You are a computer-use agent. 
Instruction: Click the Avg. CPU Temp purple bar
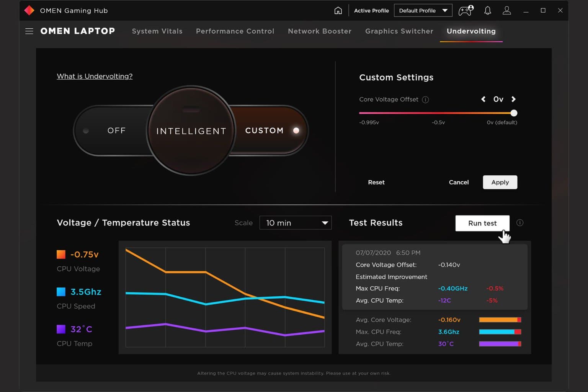pyautogui.click(x=500, y=344)
